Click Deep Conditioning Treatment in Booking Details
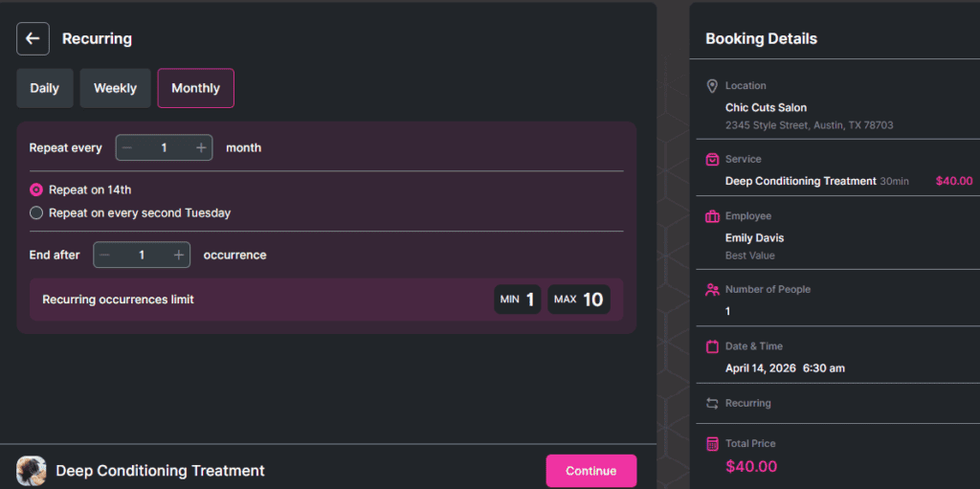The height and width of the screenshot is (489, 980). pyautogui.click(x=801, y=182)
